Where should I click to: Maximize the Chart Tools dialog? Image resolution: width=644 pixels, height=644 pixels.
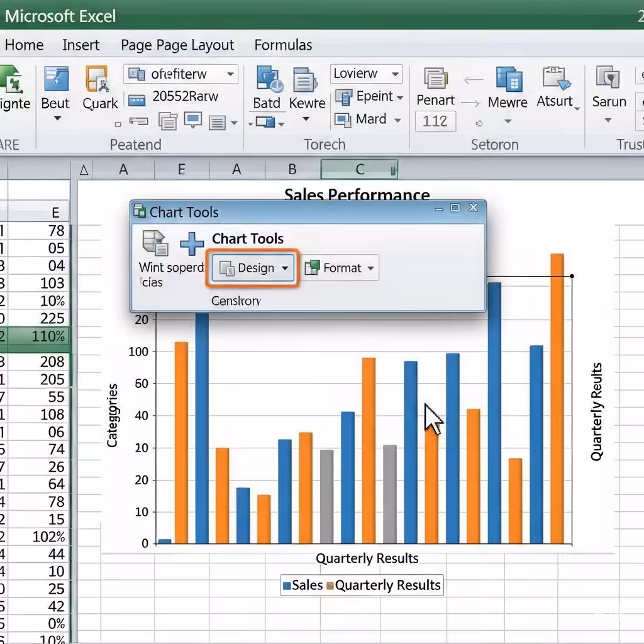[x=455, y=208]
